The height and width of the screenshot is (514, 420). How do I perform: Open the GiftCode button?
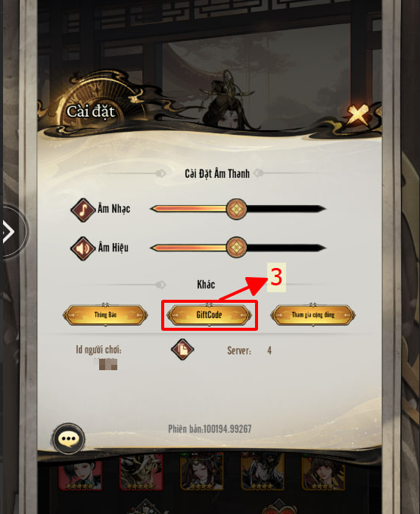(210, 315)
